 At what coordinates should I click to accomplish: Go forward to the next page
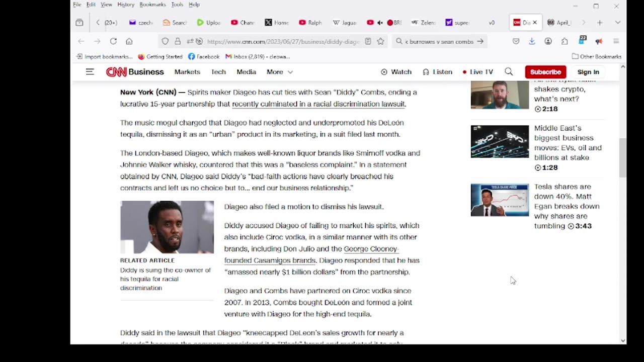(97, 41)
